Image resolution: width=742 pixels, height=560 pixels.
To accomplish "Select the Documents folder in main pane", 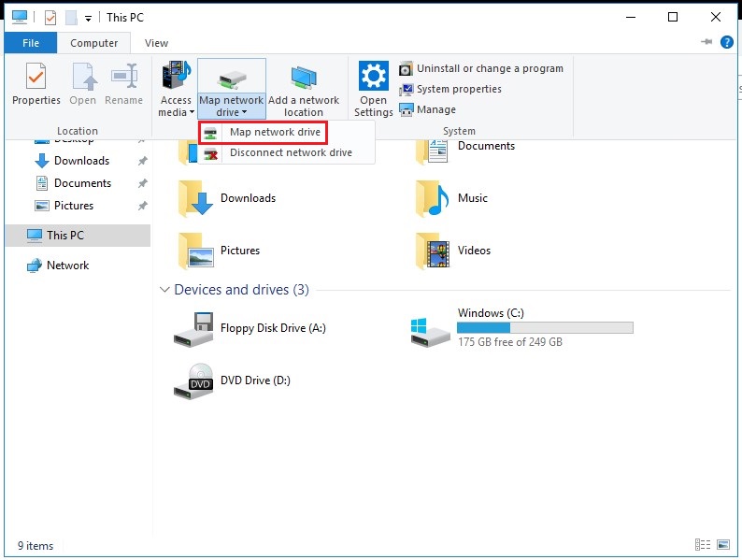I will point(465,151).
